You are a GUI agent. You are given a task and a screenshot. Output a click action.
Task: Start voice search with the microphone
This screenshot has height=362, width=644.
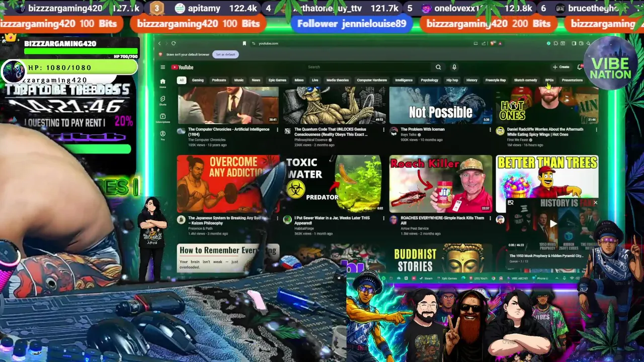[x=454, y=67]
